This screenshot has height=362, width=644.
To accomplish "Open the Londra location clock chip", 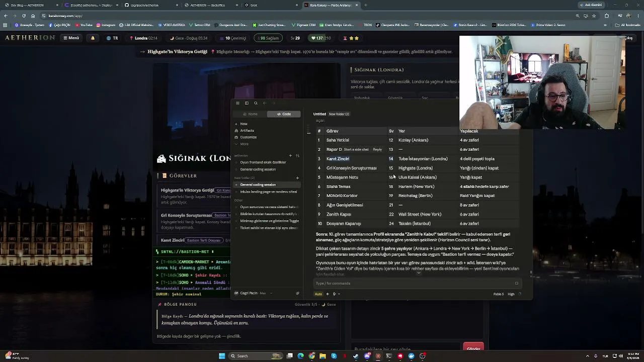I will click(143, 38).
